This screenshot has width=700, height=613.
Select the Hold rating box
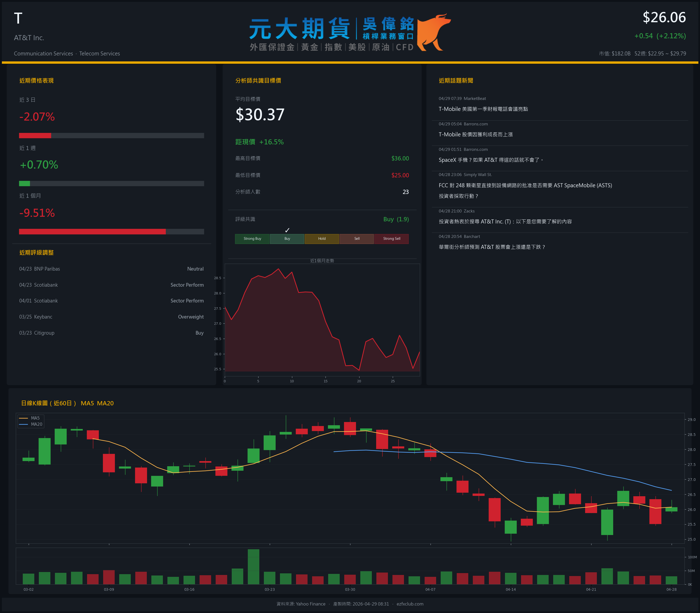click(321, 239)
